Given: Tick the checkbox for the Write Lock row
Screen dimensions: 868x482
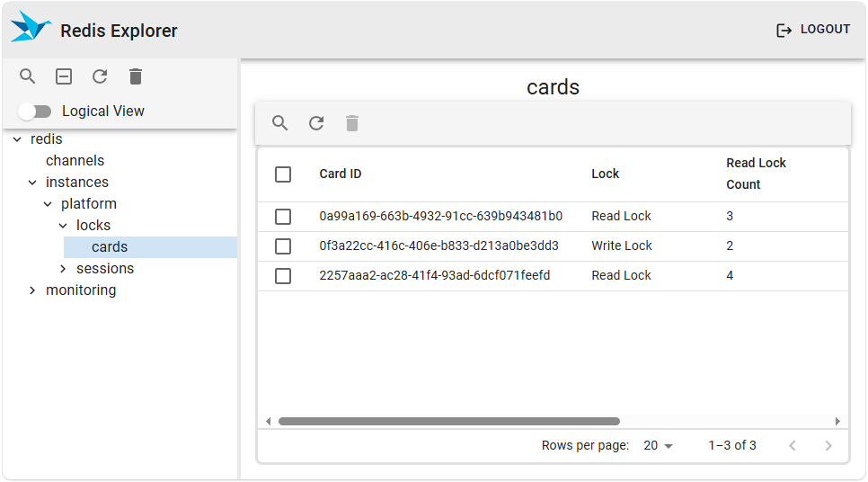Looking at the screenshot, I should pos(283,246).
